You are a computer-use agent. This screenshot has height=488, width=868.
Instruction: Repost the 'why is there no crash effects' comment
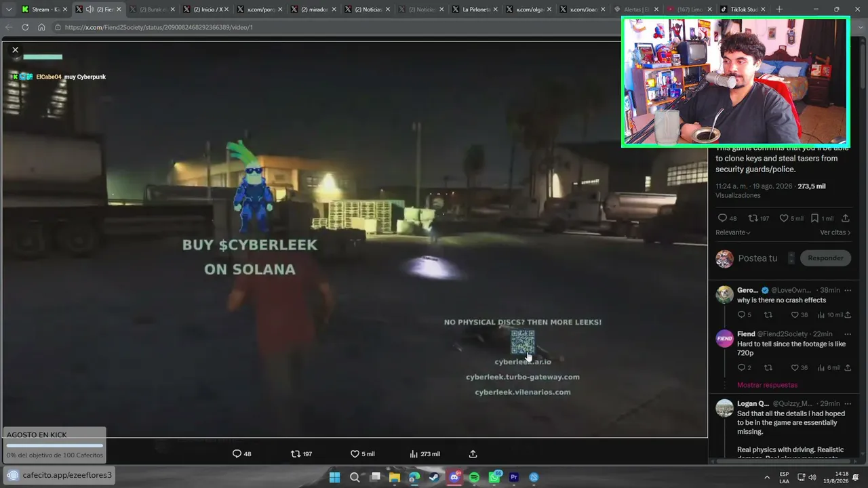tap(768, 314)
